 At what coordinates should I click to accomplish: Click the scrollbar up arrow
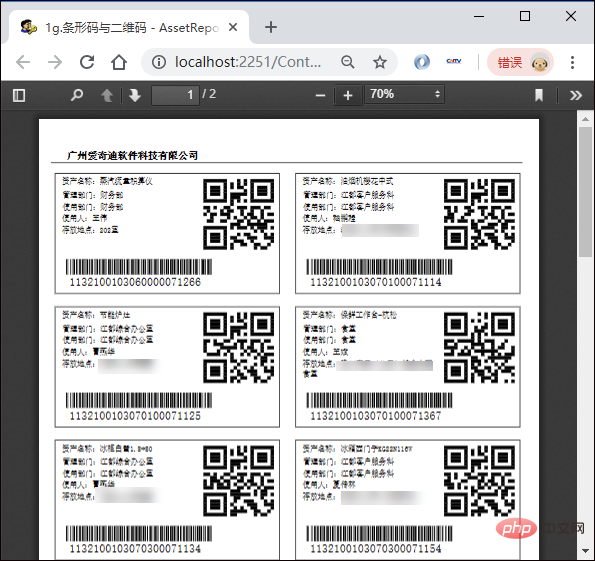[586, 119]
